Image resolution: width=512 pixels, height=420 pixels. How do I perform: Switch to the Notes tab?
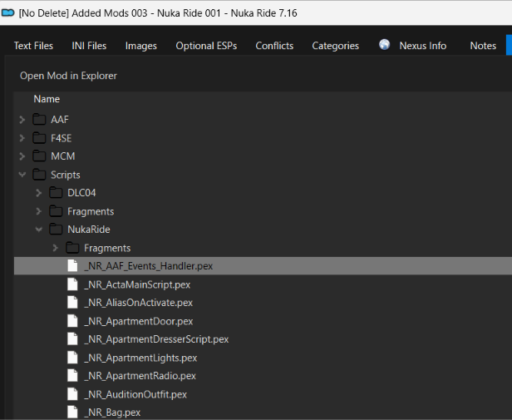483,46
